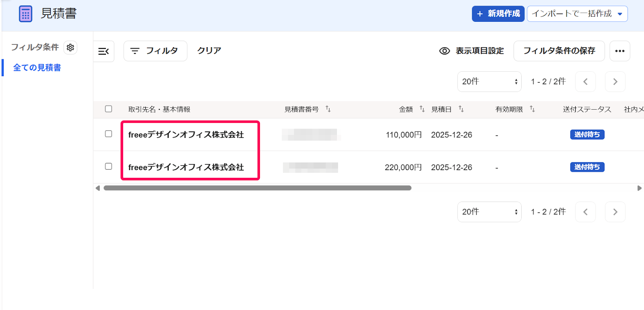Click the フィルタ条件 sidebar heading

coord(35,48)
